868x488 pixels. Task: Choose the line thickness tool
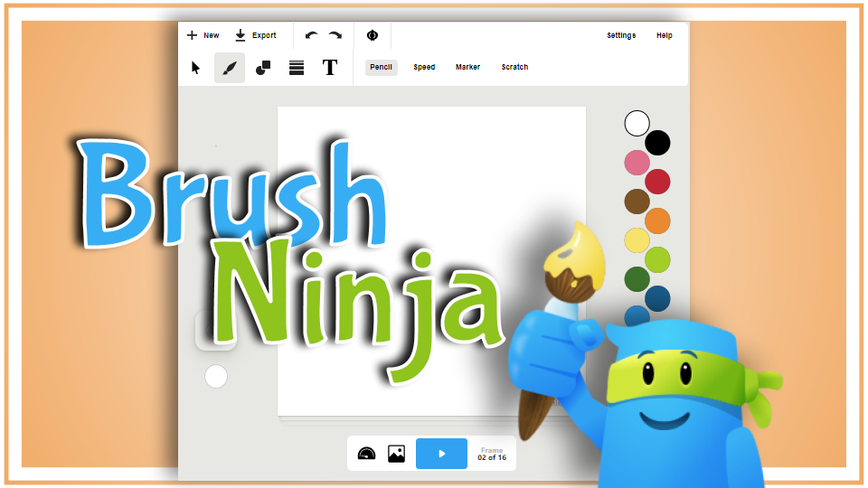297,68
